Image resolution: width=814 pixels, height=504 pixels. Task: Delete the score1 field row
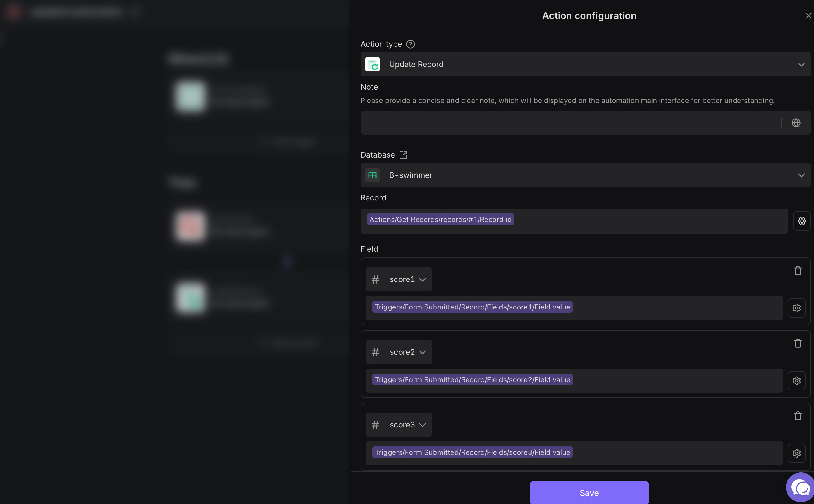coord(797,271)
